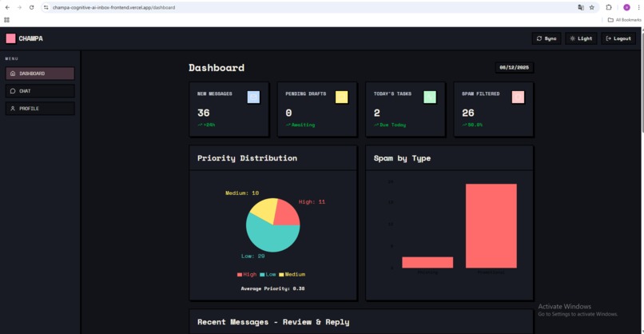Click the New Messages count 36
Viewport: 644px width, 334px height.
point(203,113)
